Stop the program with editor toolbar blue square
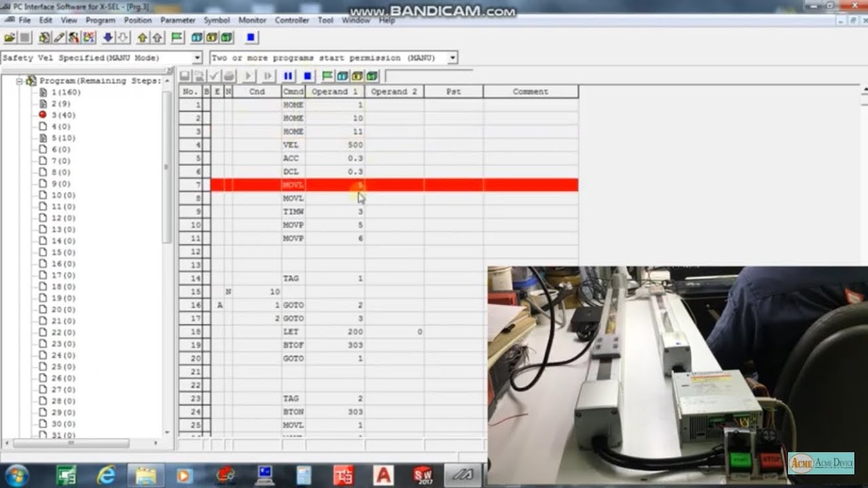 tap(307, 76)
